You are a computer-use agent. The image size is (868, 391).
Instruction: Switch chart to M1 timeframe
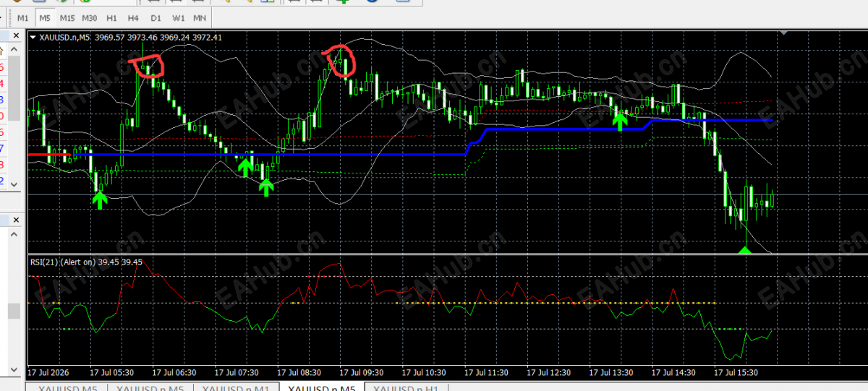tap(23, 17)
